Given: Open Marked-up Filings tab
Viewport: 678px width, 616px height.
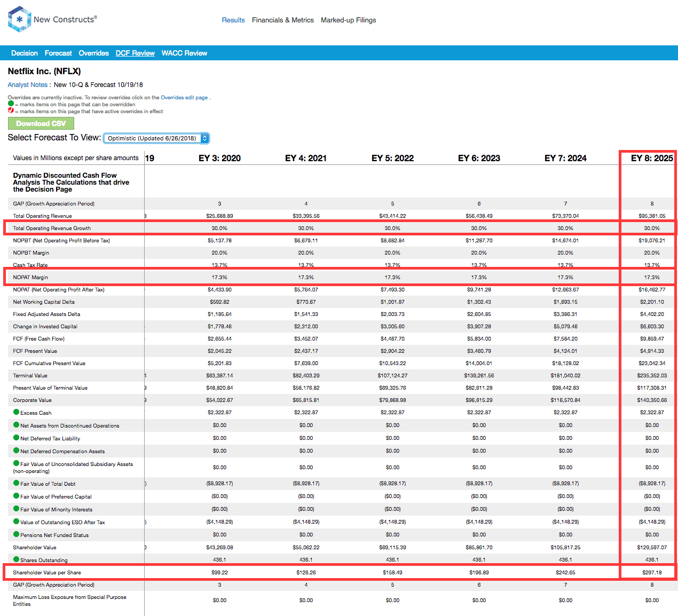Looking at the screenshot, I should (348, 20).
